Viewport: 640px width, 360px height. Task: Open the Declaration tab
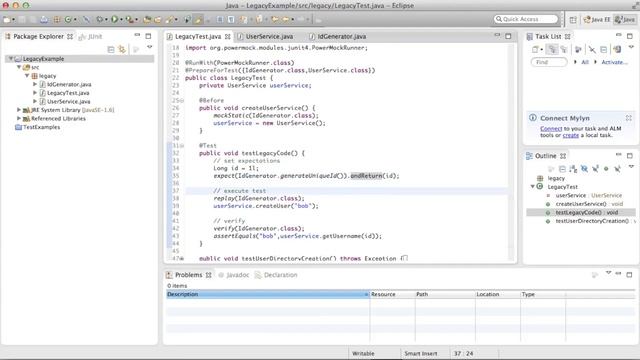[276, 275]
